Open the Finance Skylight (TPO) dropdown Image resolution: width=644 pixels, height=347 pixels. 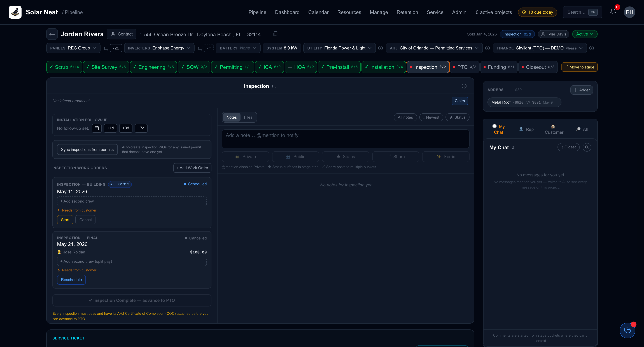pyautogui.click(x=540, y=48)
